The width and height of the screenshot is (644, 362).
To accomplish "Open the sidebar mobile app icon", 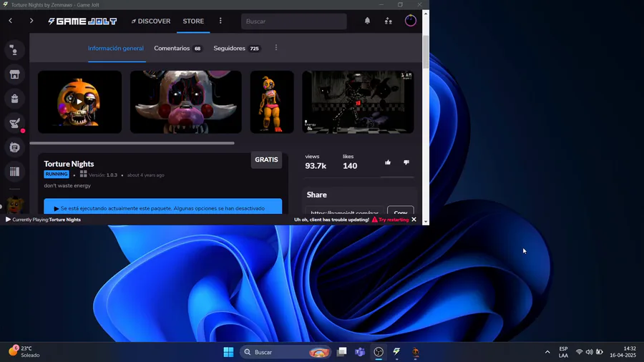I will tap(14, 147).
